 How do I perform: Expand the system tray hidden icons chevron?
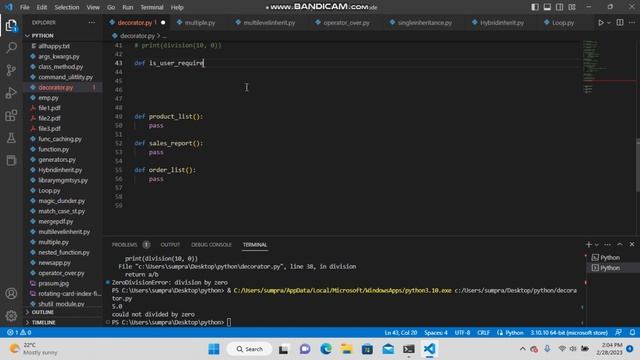click(522, 349)
